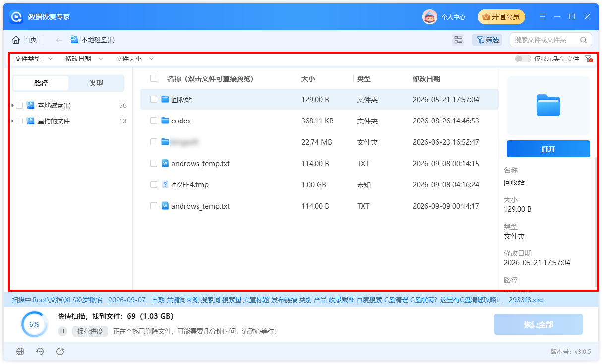Click the headset-style circular icon beside the globe

tap(40, 352)
